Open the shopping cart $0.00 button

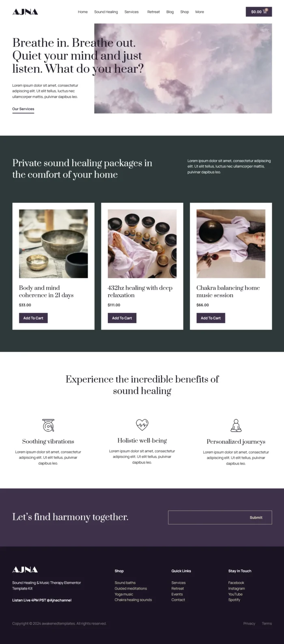pyautogui.click(x=258, y=12)
